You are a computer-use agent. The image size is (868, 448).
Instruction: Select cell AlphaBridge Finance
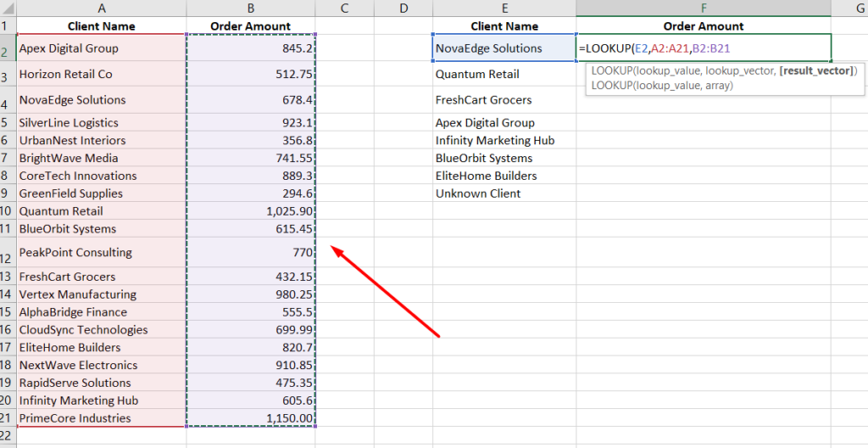pos(102,312)
